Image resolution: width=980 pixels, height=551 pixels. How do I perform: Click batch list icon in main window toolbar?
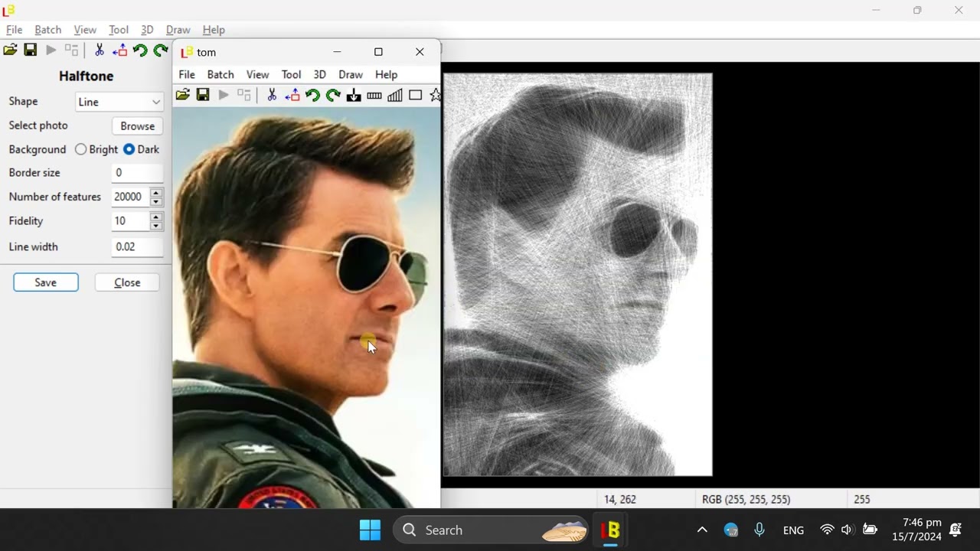[x=72, y=51]
